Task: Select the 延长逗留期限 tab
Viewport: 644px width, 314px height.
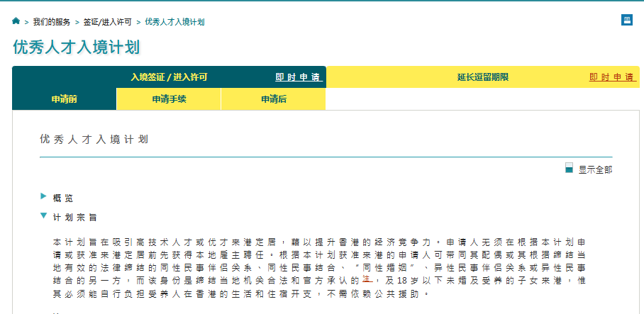Action: (x=483, y=77)
